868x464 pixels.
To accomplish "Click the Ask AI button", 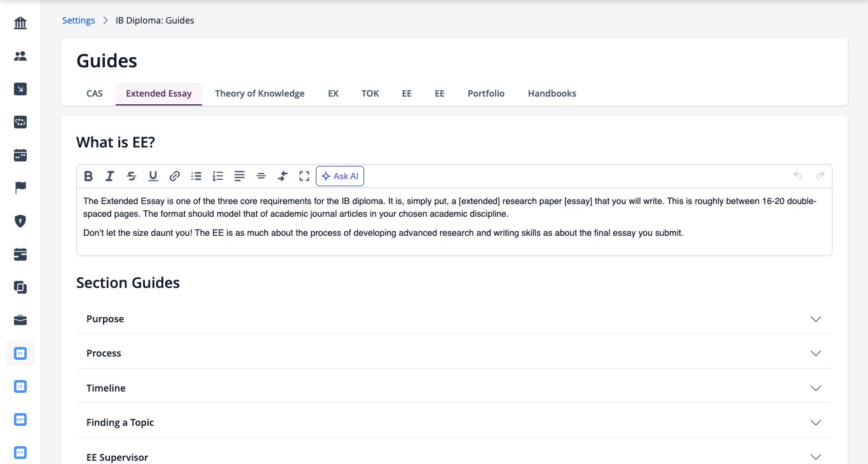I will pyautogui.click(x=340, y=176).
